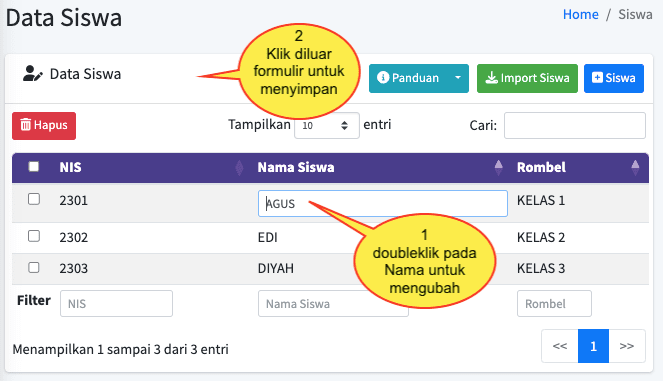
Task: Click the 2301 NIS cell
Action: (x=74, y=200)
